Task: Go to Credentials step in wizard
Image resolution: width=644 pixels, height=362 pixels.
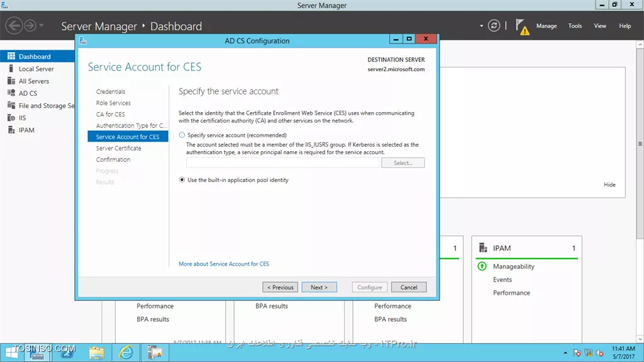Action: coord(111,91)
